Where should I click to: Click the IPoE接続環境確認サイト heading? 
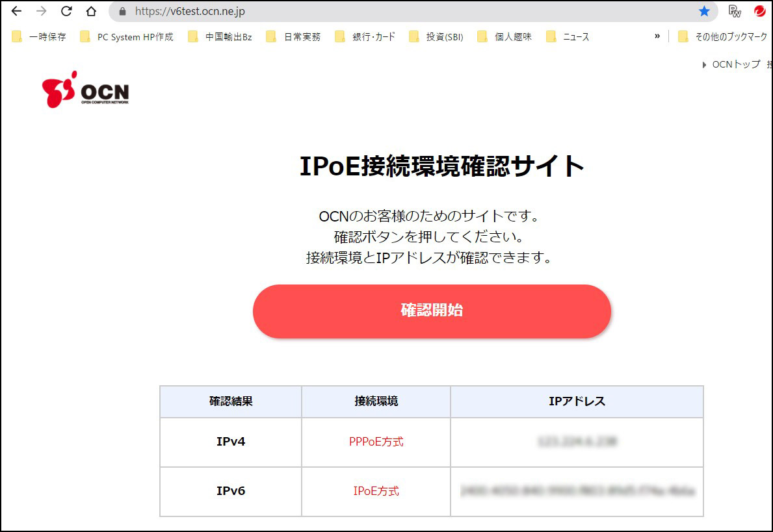(x=442, y=166)
